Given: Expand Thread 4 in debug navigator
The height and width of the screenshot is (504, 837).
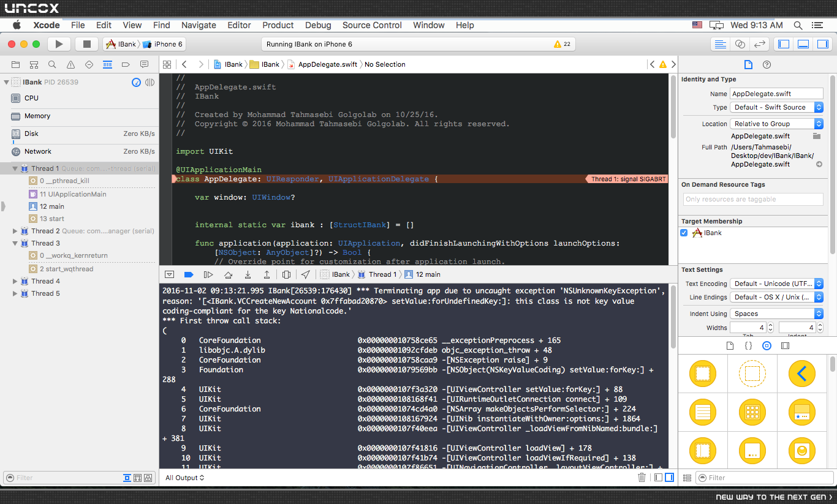Looking at the screenshot, I should [x=15, y=281].
